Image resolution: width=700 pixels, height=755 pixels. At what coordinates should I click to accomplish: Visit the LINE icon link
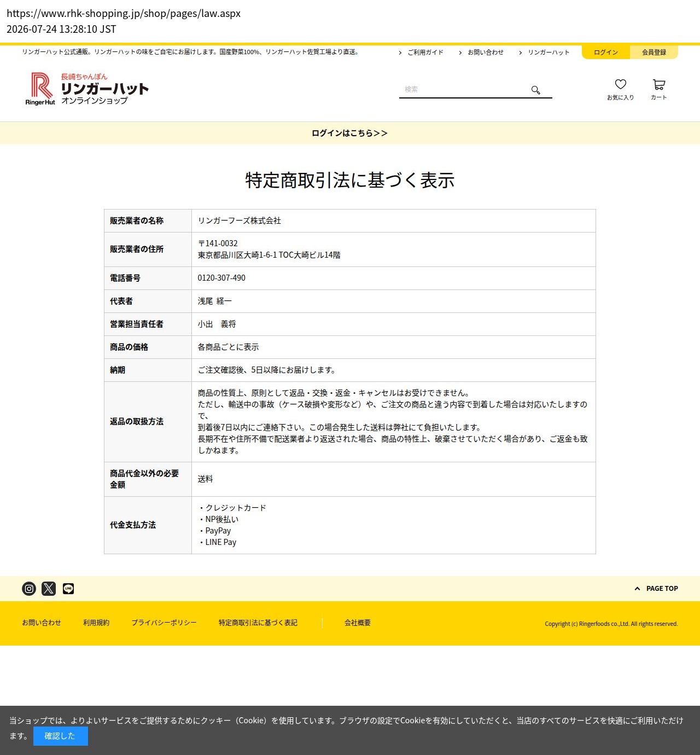pos(68,589)
